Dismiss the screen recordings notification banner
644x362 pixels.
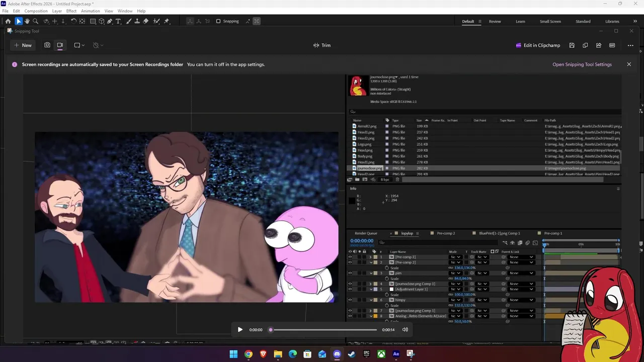[x=629, y=64]
